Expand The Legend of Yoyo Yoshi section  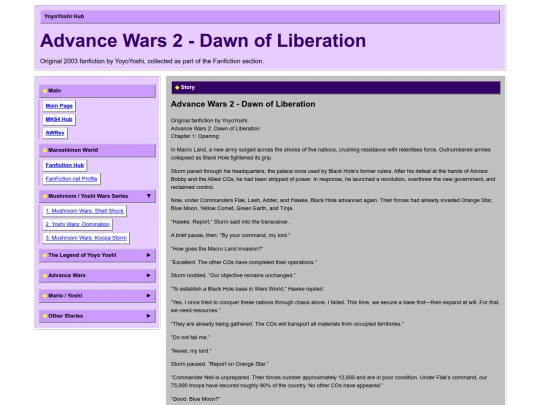pos(97,255)
